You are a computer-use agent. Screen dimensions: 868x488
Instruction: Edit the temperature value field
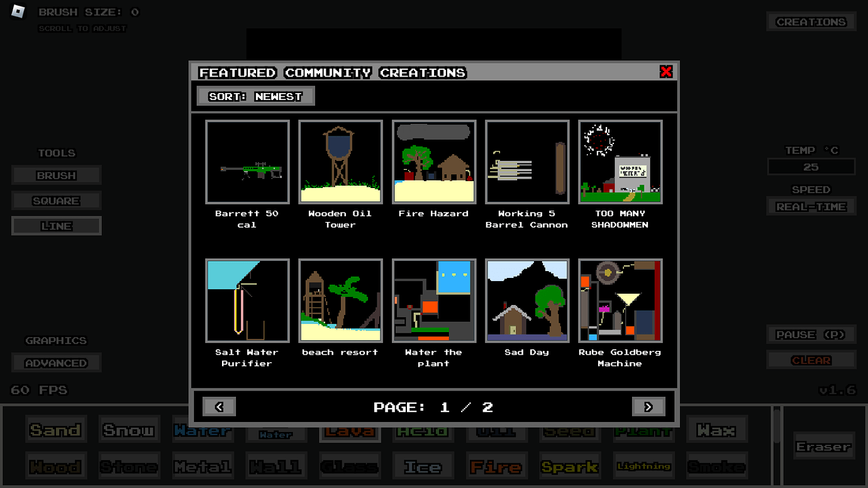811,167
